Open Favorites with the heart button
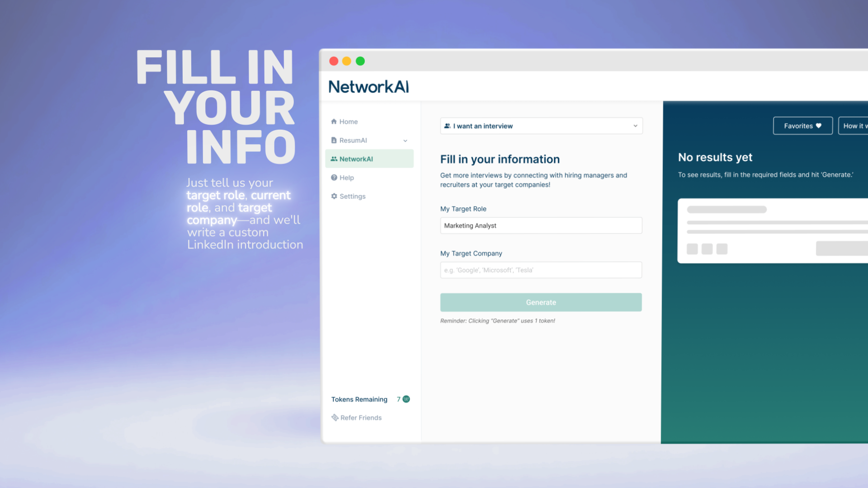Screen dimensions: 868x488 pos(802,126)
